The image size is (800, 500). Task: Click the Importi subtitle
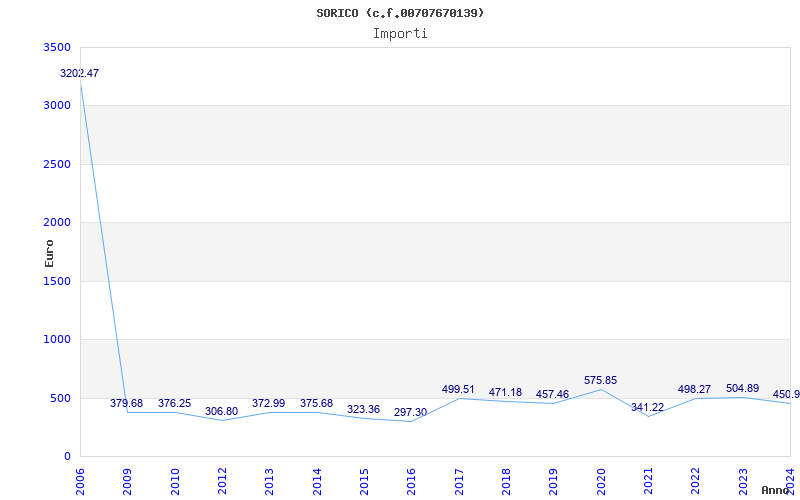[x=400, y=34]
